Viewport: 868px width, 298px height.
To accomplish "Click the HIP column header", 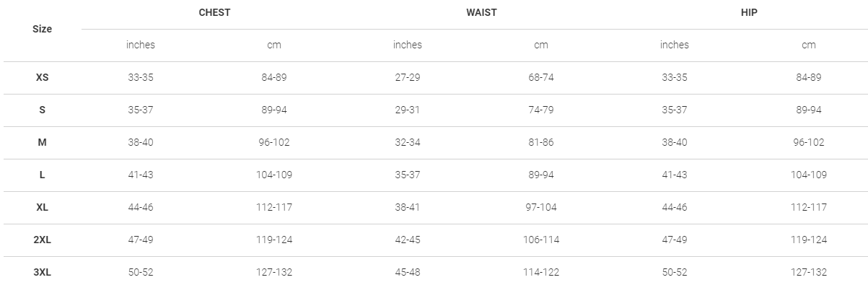I will 749,13.
